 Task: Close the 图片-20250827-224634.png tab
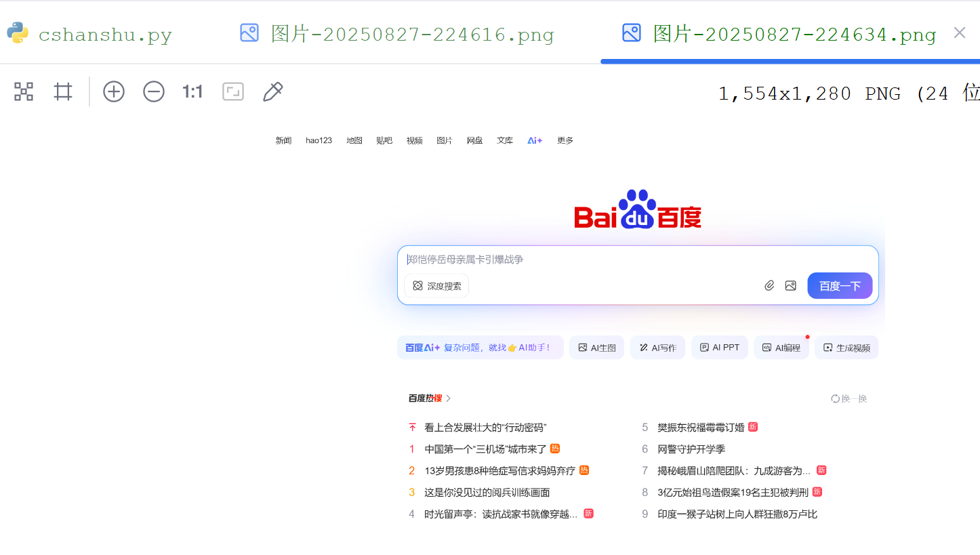tap(960, 33)
